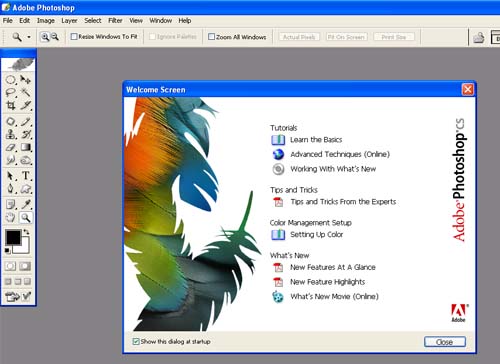
Task: Select the Zoom tool in the toolbox
Action: tap(26, 217)
